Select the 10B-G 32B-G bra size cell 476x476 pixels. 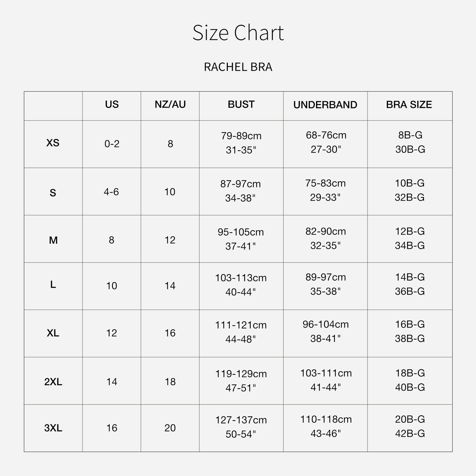[410, 190]
